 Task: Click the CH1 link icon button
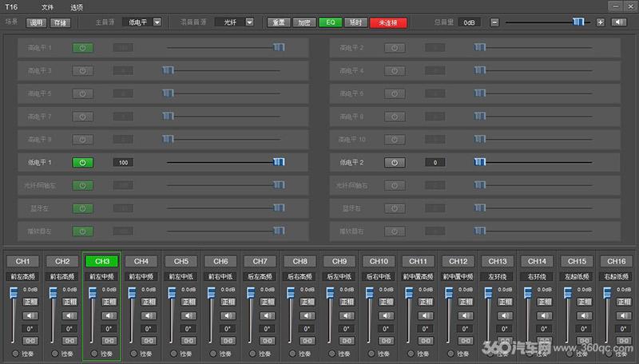pyautogui.click(x=30, y=341)
